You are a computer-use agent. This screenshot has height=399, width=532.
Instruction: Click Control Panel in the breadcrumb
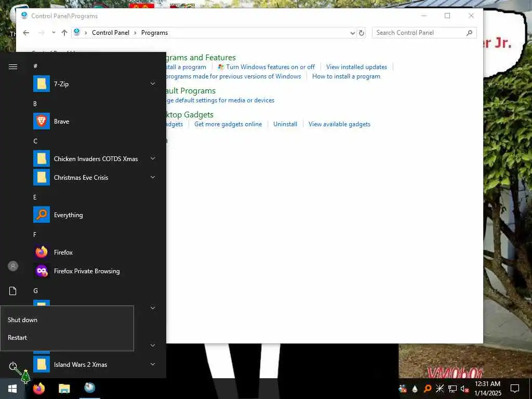pos(111,33)
